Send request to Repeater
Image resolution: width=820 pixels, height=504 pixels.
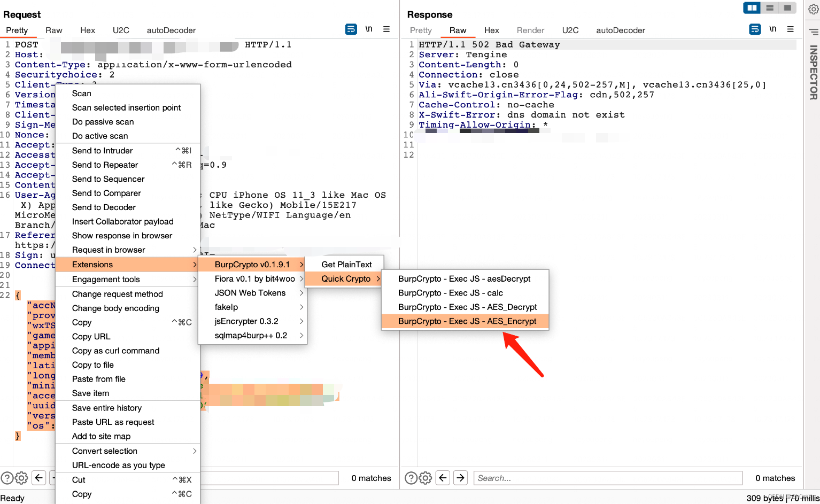click(128, 165)
